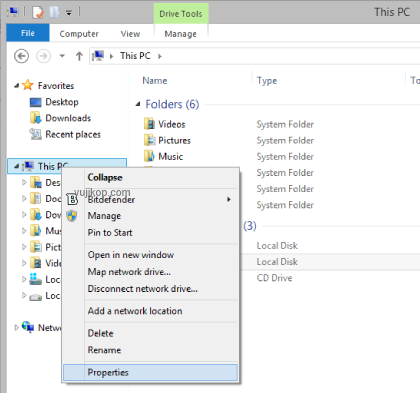
Task: Sort by the Name column header
Action: pyautogui.click(x=155, y=81)
